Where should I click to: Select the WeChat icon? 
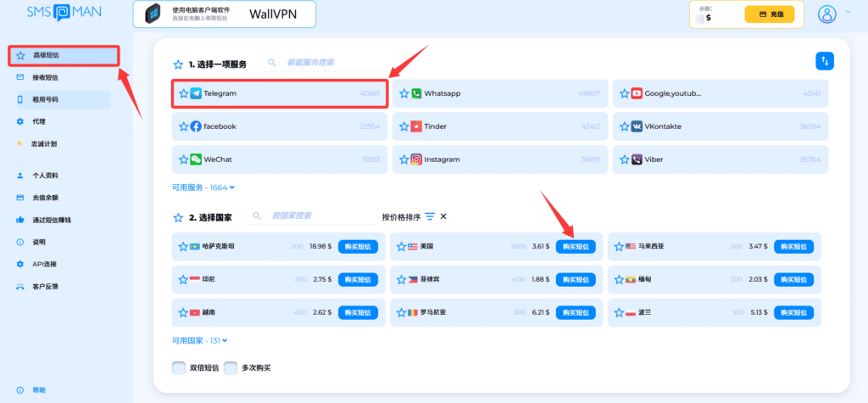click(196, 160)
